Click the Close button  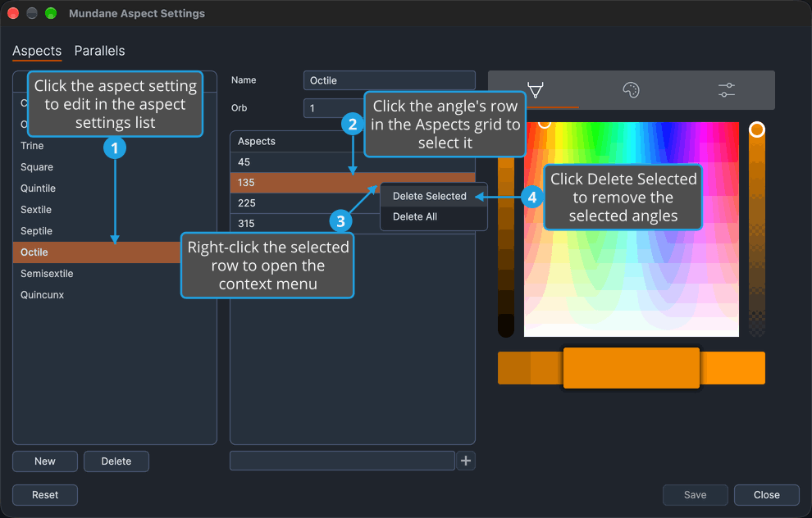[766, 495]
